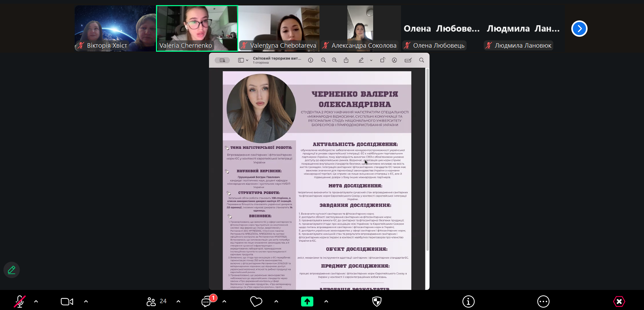This screenshot has height=310, width=644.
Task: Zoom out the PDF document
Action: point(324,60)
